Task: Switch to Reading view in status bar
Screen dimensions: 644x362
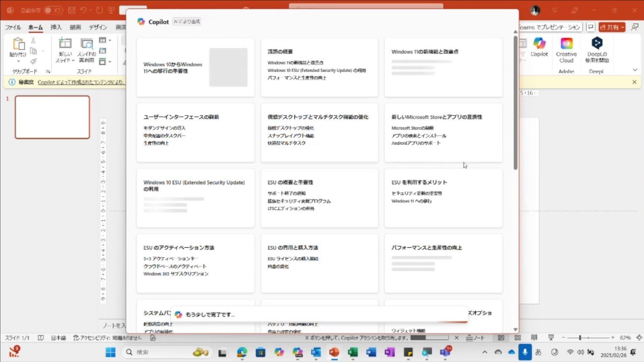Action: 534,338
